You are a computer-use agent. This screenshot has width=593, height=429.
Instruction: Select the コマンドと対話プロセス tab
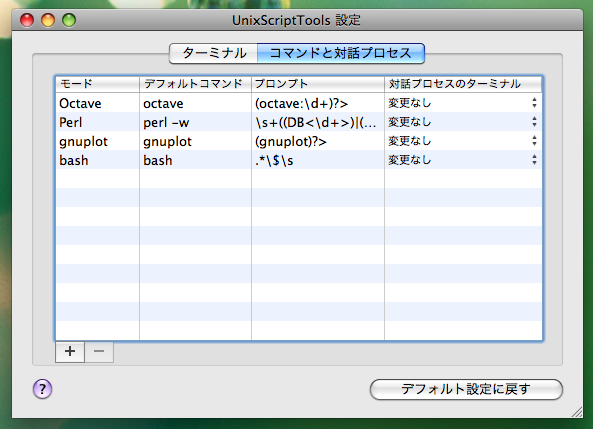pos(341,53)
